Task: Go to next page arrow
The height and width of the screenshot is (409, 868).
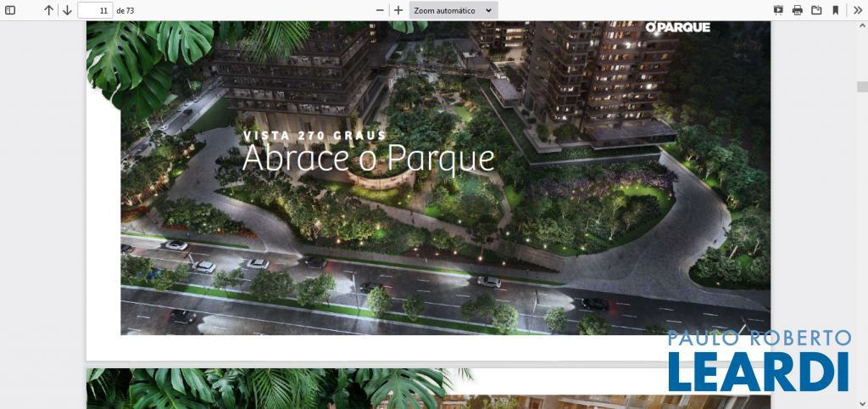Action: 67,10
